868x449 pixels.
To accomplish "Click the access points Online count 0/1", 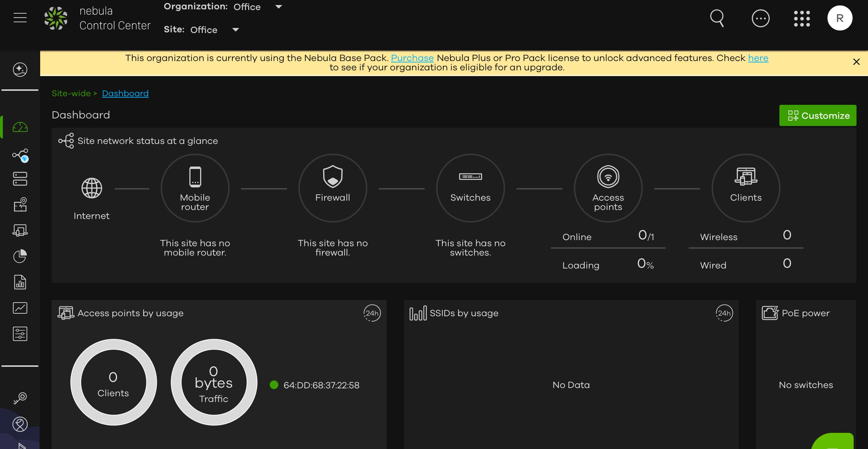I will 646,236.
